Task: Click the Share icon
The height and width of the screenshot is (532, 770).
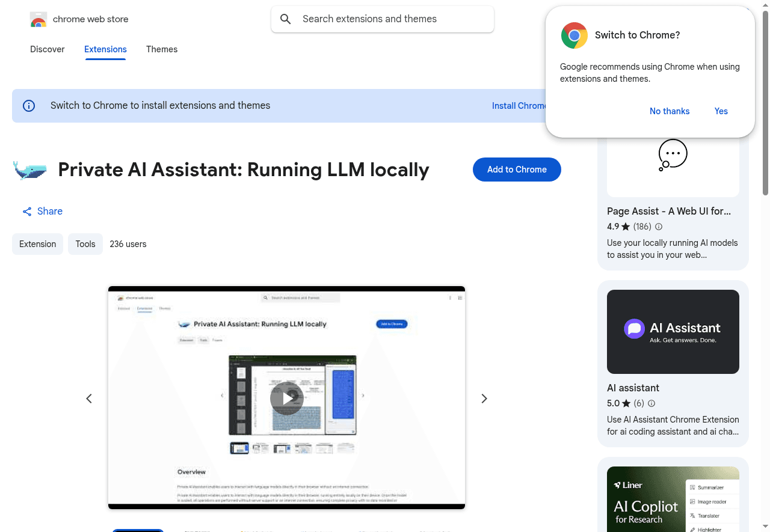Action: coord(26,211)
